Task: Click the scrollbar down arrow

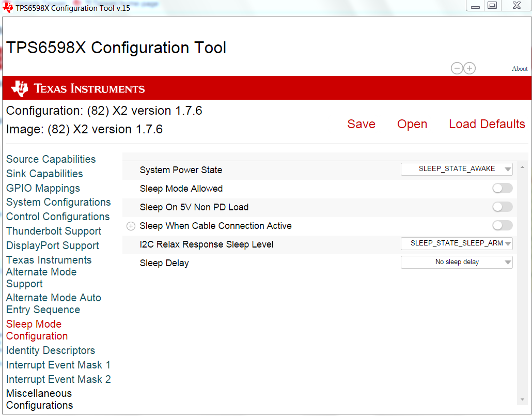Action: [523, 399]
